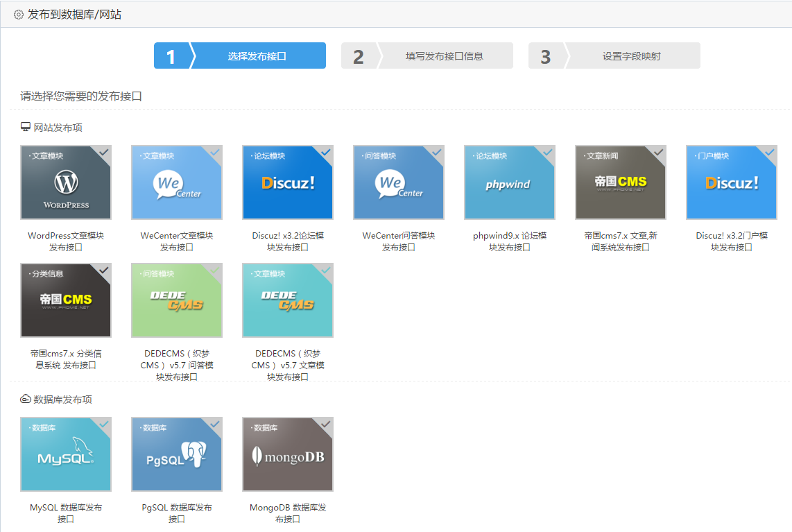
Task: Click the 发布到数据库/网站 title text
Action: pyautogui.click(x=74, y=15)
